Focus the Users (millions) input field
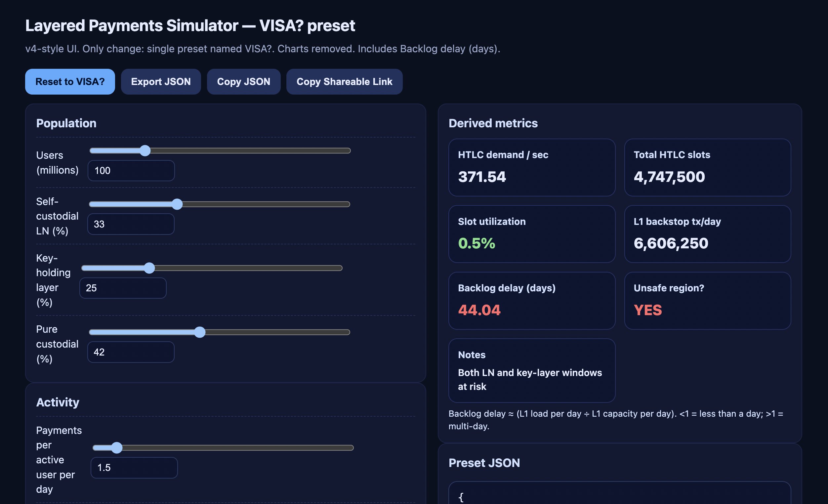The width and height of the screenshot is (828, 504). tap(131, 171)
